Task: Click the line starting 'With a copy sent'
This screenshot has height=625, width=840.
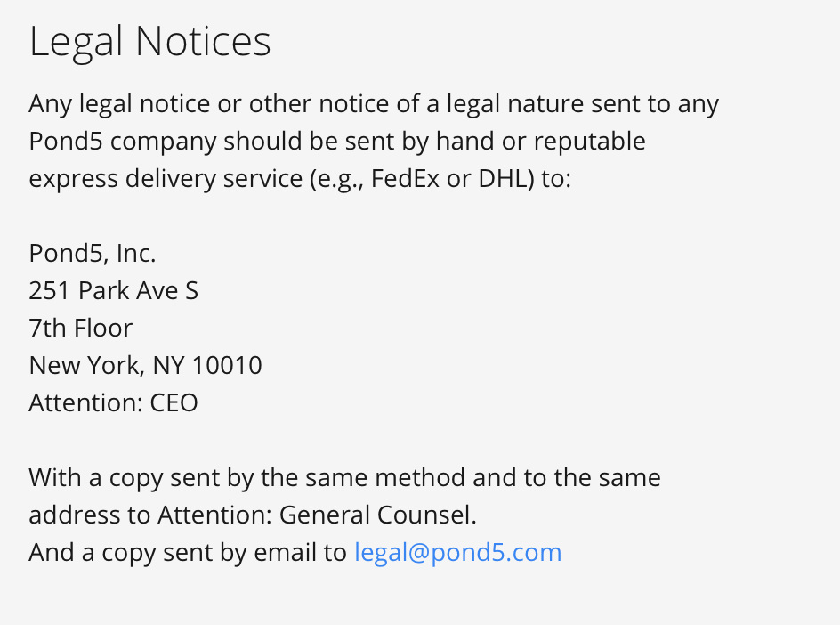Action: pos(345,478)
